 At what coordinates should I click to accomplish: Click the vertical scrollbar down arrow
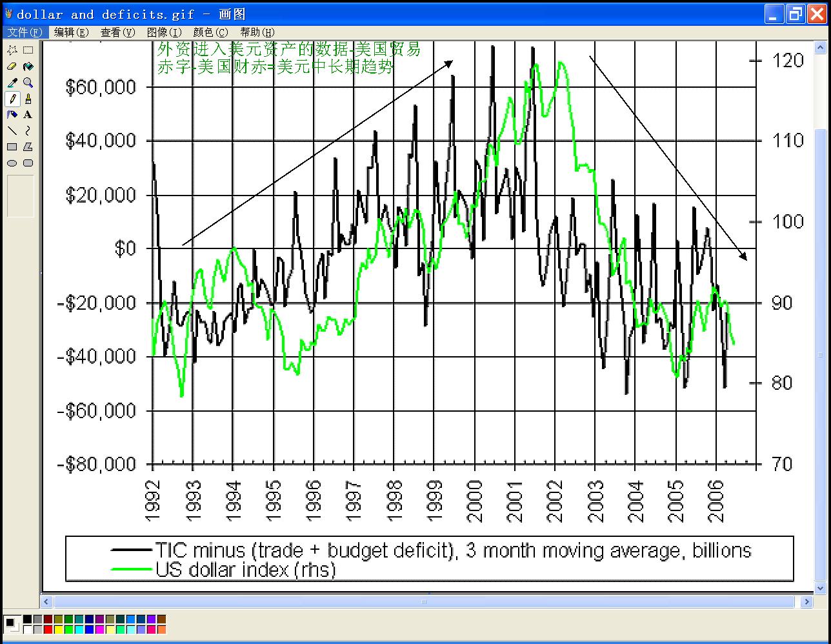[x=820, y=588]
